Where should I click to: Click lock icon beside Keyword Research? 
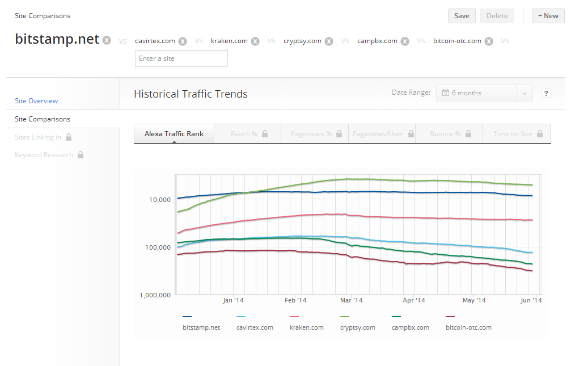pyautogui.click(x=81, y=155)
